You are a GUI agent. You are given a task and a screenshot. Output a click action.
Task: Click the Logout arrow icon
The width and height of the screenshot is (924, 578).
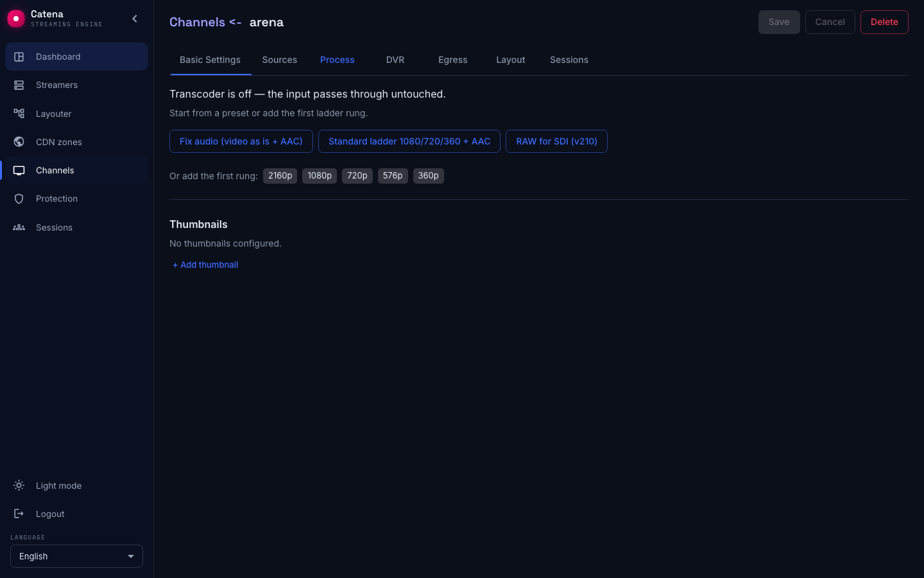[x=19, y=514]
